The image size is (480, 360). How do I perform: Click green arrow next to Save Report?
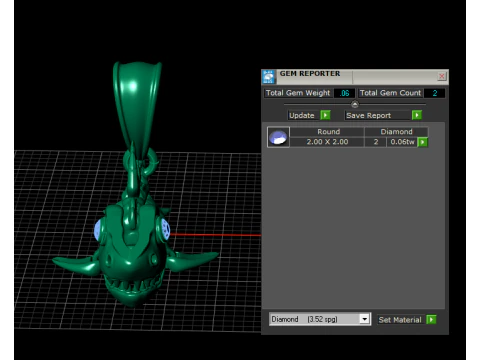click(x=417, y=115)
